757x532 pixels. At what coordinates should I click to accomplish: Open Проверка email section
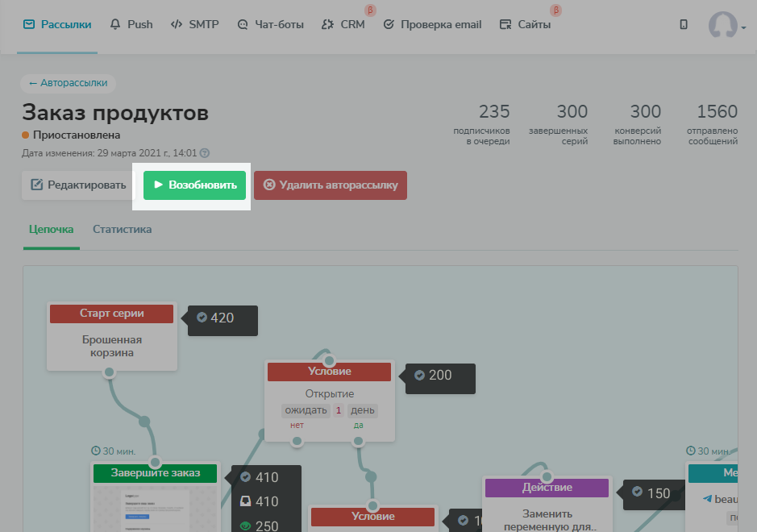point(432,24)
